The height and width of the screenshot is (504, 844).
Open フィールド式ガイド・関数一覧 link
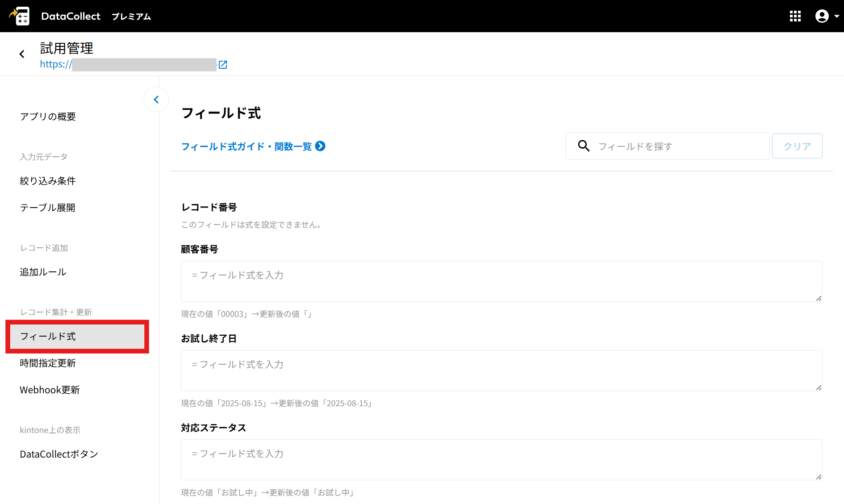(x=253, y=146)
